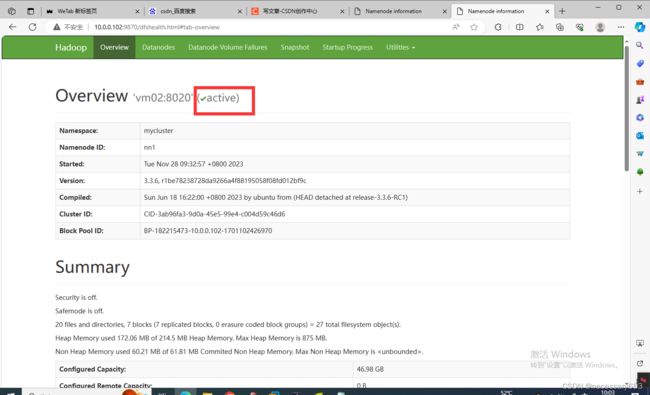This screenshot has height=395, width=650.
Task: Click the 'mycluster' namespace value
Action: [x=158, y=131]
